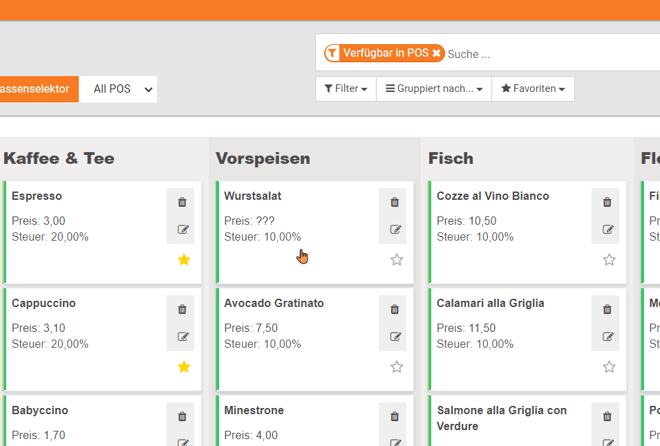Click the orange Kassenselektor button
Image resolution: width=660 pixels, height=446 pixels.
36,89
